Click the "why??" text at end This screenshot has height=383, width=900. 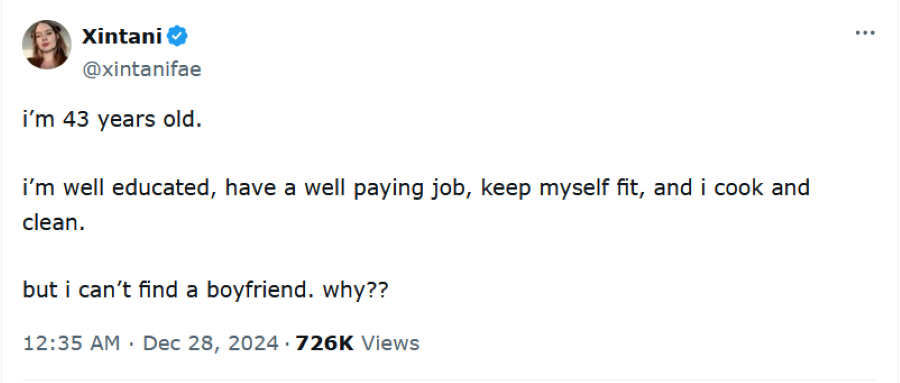(356, 291)
